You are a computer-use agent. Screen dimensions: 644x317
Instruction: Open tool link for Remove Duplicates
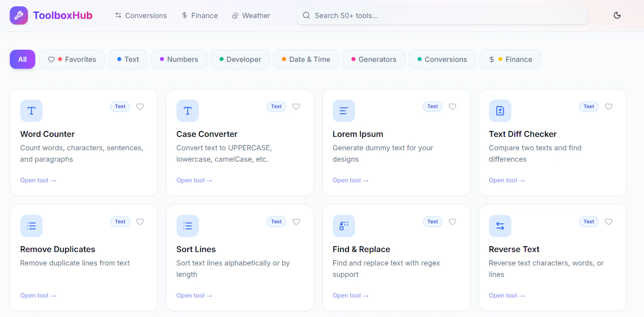pyautogui.click(x=38, y=295)
